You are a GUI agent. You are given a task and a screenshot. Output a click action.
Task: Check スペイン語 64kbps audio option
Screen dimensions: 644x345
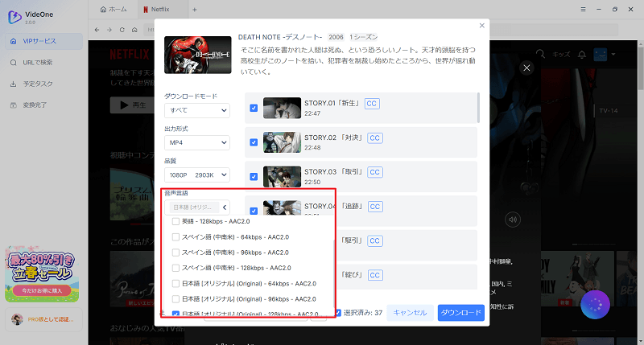[175, 237]
